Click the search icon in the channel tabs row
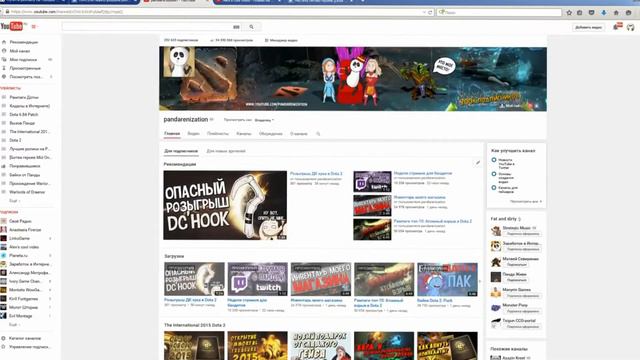The image size is (640, 360). click(x=318, y=134)
